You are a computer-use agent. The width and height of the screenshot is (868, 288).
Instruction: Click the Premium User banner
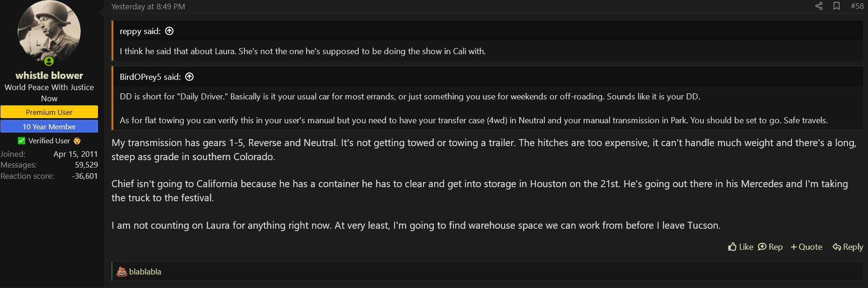click(x=49, y=112)
